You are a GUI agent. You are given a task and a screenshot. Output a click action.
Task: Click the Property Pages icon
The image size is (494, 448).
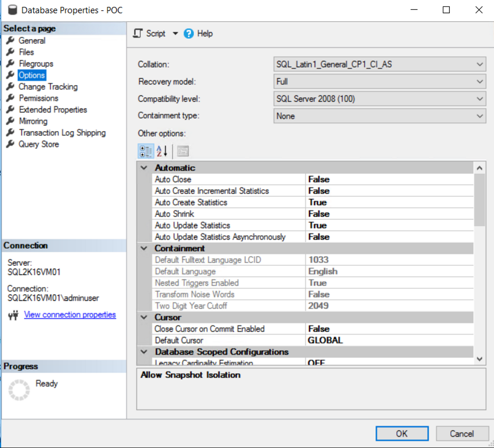click(183, 151)
